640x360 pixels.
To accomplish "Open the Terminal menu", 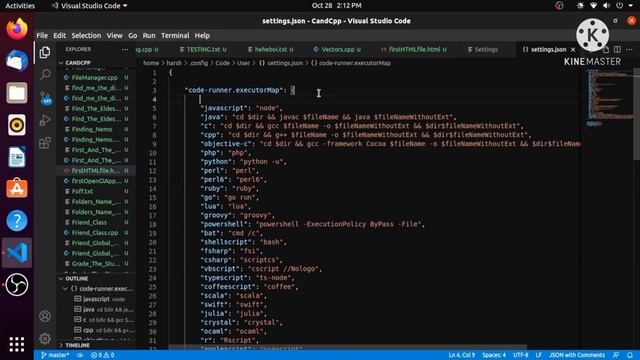I will tap(175, 36).
